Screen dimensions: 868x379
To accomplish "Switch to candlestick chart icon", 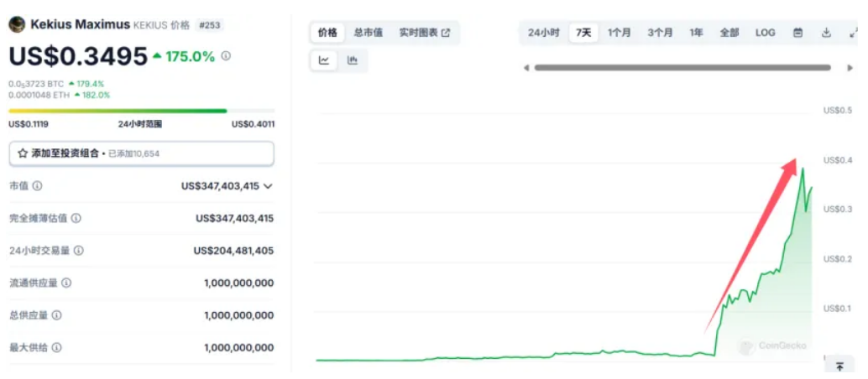I will (x=352, y=60).
